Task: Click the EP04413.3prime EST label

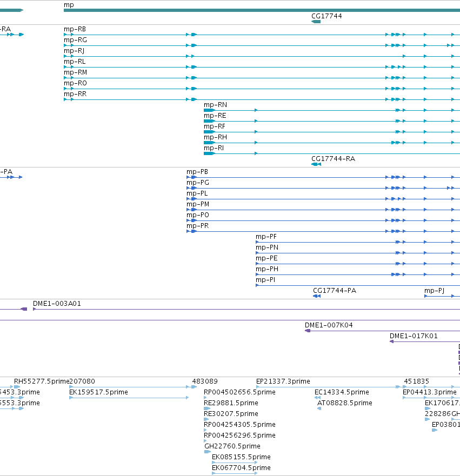Action: pyautogui.click(x=430, y=392)
